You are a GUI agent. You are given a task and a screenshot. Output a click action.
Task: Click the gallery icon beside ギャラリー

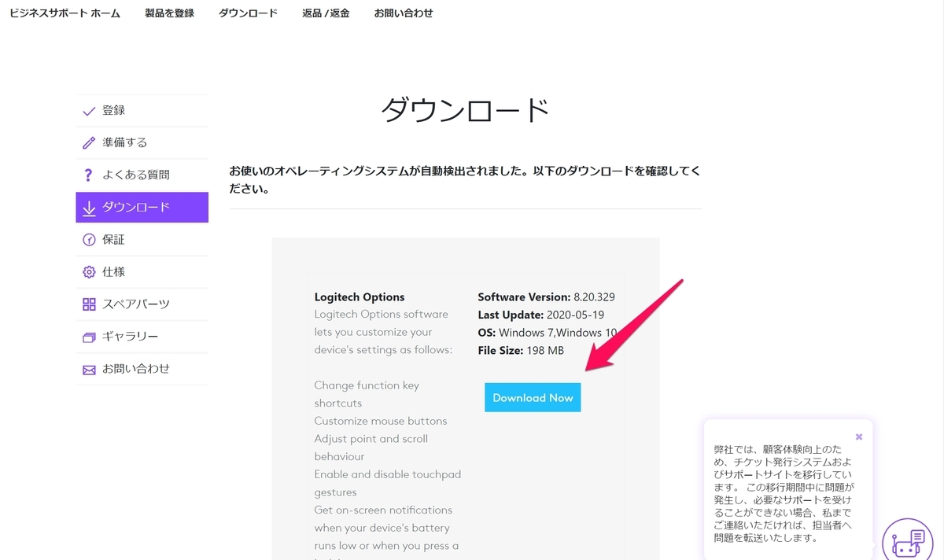coord(89,337)
